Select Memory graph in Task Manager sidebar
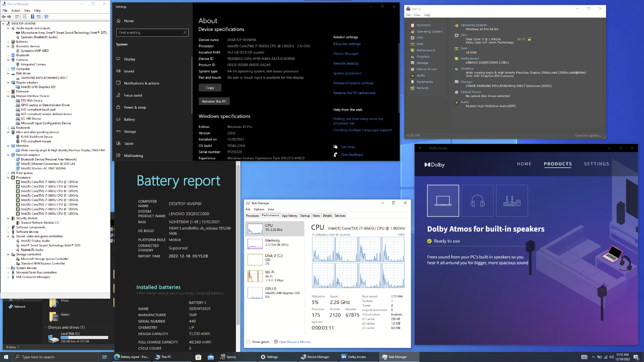 pyautogui.click(x=275, y=243)
